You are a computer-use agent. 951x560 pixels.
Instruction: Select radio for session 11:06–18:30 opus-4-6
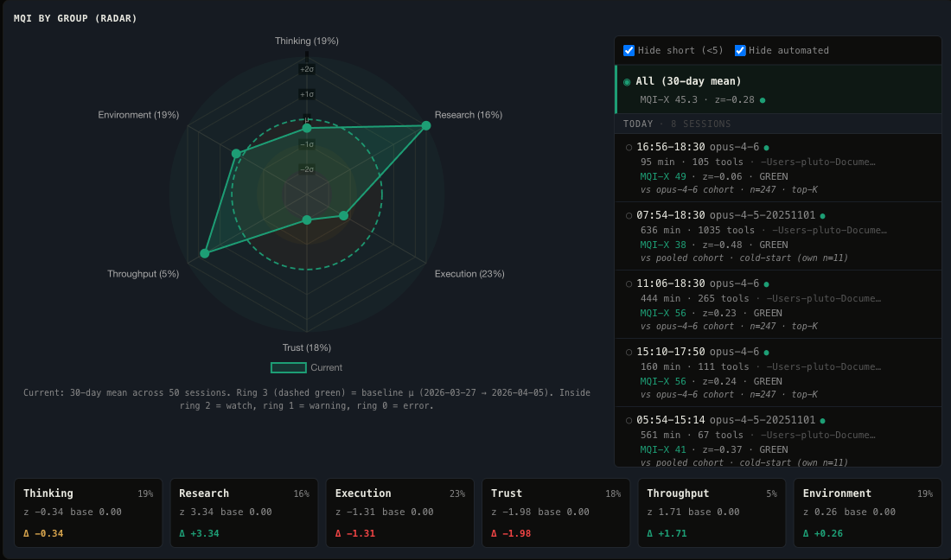[x=629, y=283]
